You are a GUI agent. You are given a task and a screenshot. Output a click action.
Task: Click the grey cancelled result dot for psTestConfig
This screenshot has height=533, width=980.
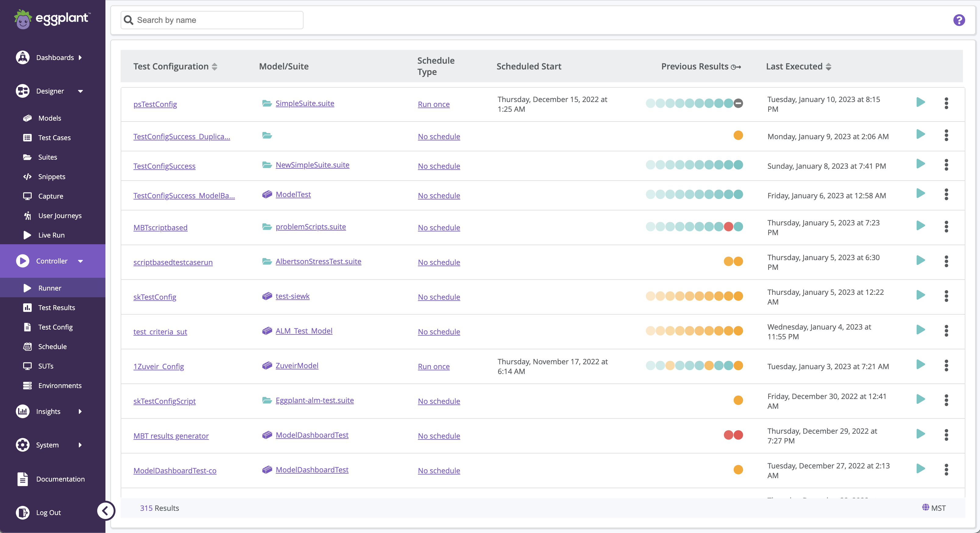tap(738, 103)
